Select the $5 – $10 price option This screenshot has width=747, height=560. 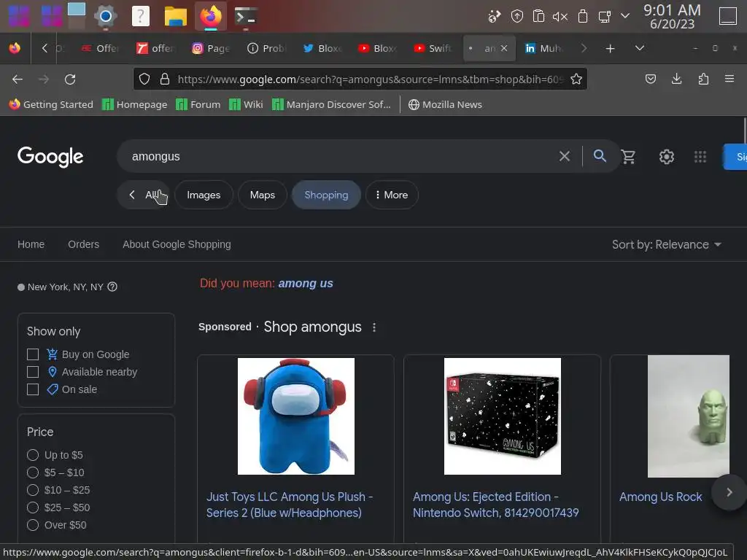point(33,472)
